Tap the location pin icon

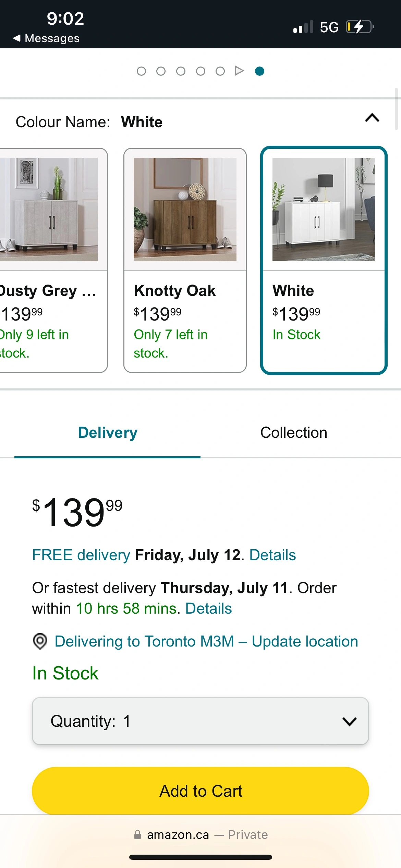[x=40, y=641]
